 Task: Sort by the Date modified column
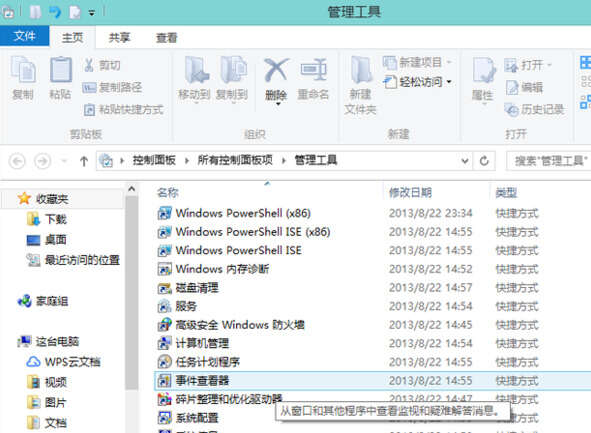click(410, 193)
